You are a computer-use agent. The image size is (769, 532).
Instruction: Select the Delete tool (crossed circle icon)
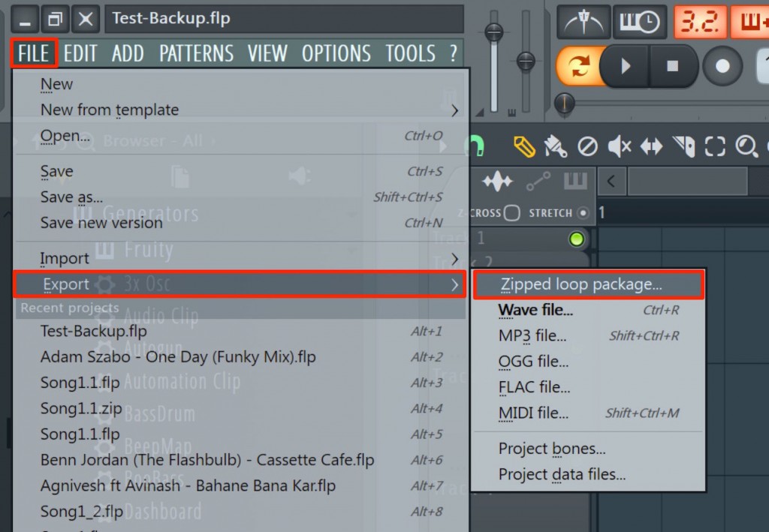[588, 146]
